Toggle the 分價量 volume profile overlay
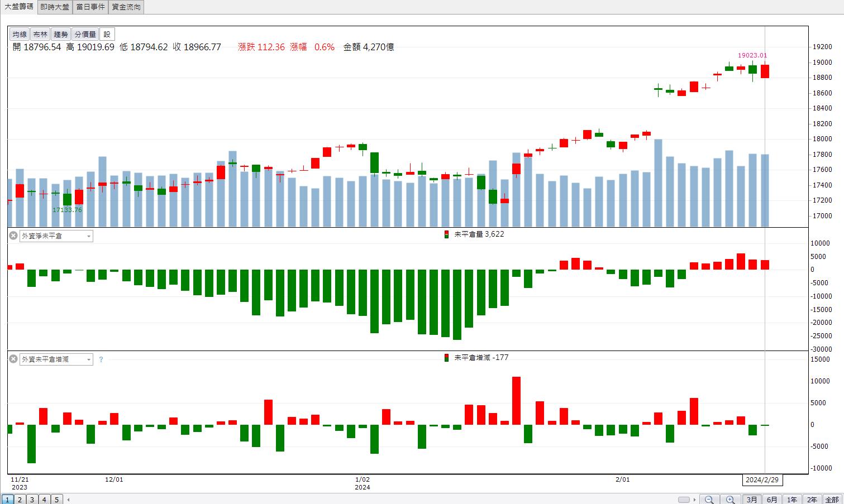 [x=85, y=35]
